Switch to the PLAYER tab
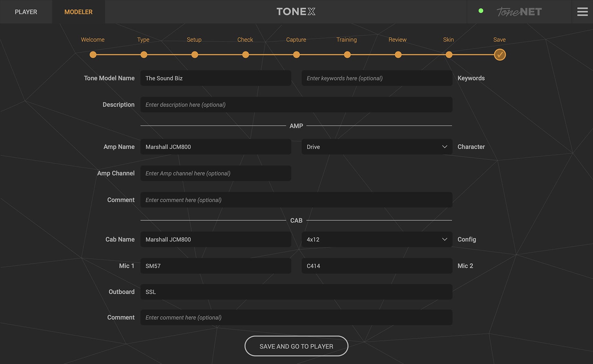 [26, 11]
